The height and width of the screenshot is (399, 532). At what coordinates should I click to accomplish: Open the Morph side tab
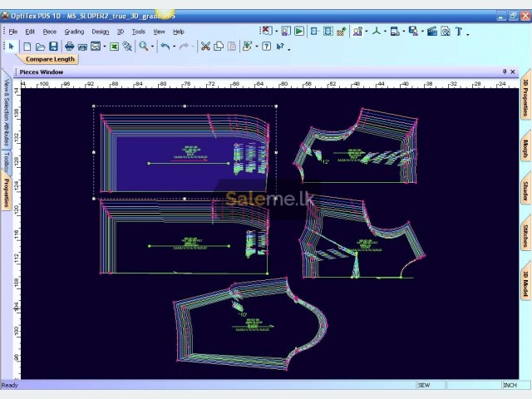coord(525,148)
